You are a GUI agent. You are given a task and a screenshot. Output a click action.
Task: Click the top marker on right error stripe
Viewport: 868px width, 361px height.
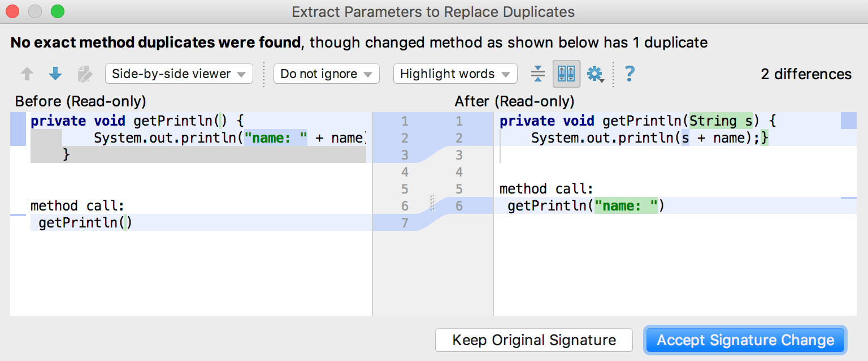coord(849,121)
